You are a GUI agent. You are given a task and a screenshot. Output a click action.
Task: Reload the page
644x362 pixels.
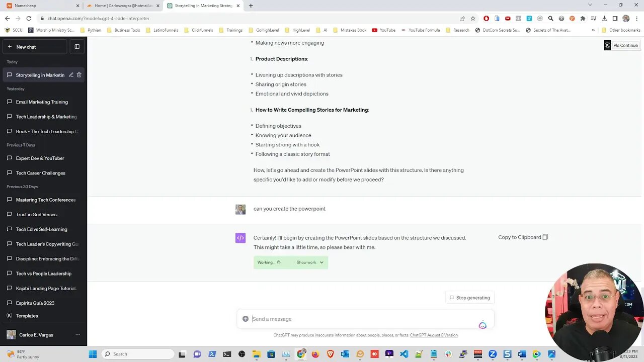click(29, 19)
